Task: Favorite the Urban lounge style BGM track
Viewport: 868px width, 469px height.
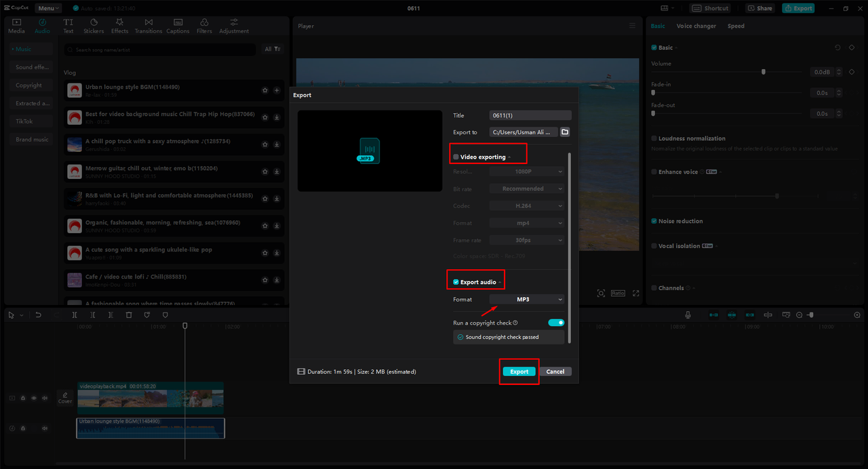Action: point(265,90)
